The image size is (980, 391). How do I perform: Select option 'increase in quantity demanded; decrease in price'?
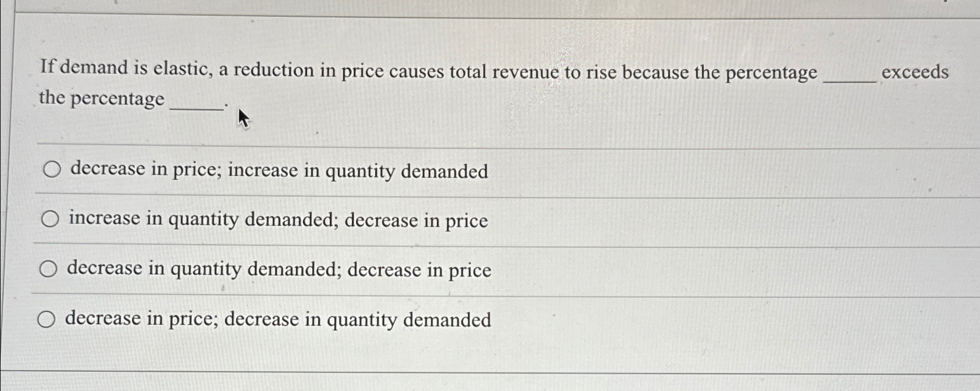pos(277,220)
